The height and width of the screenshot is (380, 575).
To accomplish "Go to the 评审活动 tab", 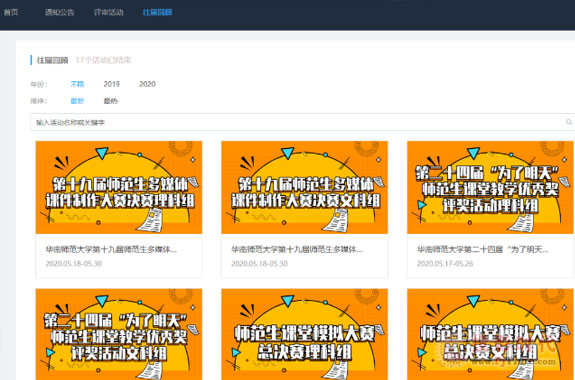I will 109,12.
